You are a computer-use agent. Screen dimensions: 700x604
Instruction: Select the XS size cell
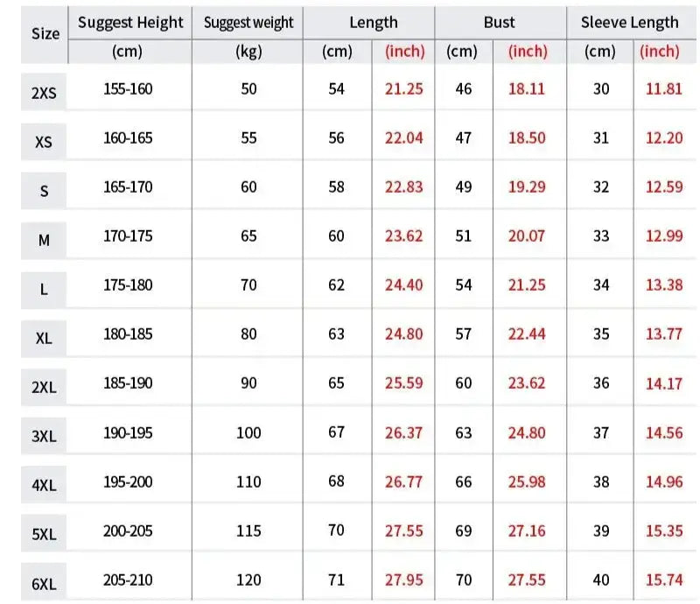(44, 141)
